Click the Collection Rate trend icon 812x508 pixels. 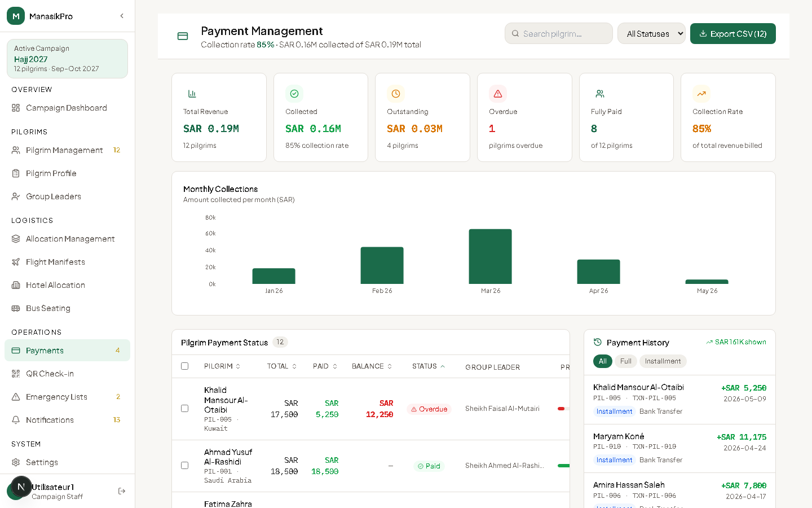point(701,94)
